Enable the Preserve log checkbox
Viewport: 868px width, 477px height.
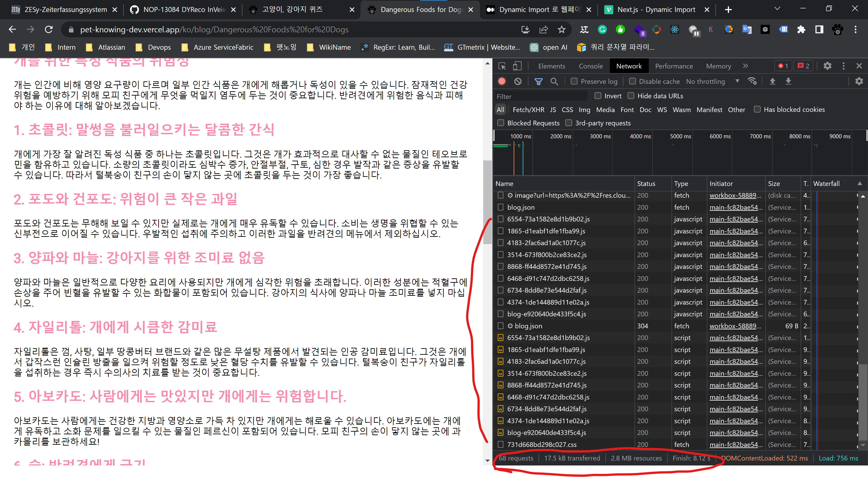coord(574,81)
